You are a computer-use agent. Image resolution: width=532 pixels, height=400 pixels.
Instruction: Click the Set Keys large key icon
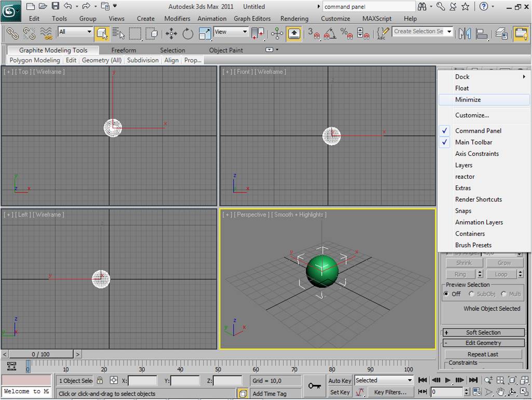click(315, 386)
